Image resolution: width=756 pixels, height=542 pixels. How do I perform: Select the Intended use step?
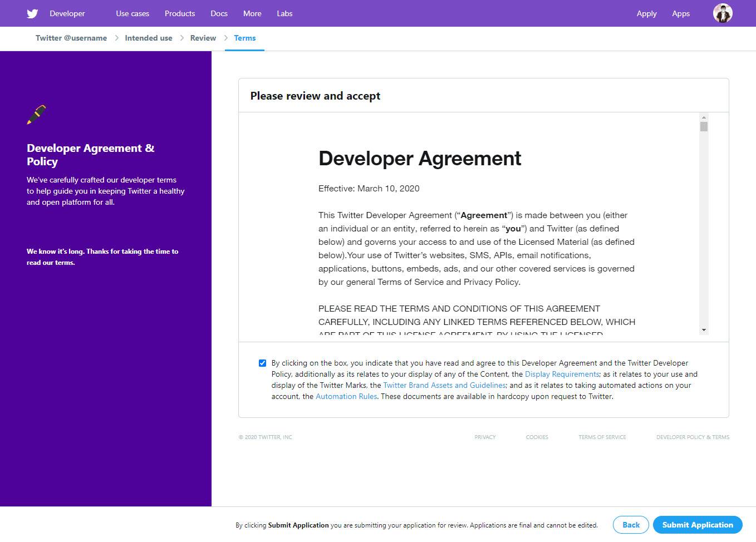pos(148,38)
